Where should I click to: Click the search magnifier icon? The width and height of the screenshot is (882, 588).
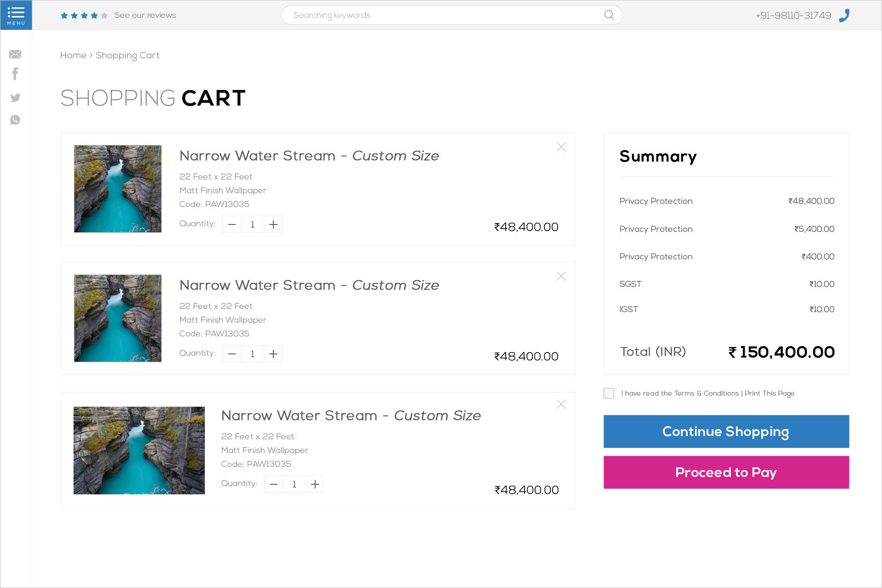coord(609,15)
